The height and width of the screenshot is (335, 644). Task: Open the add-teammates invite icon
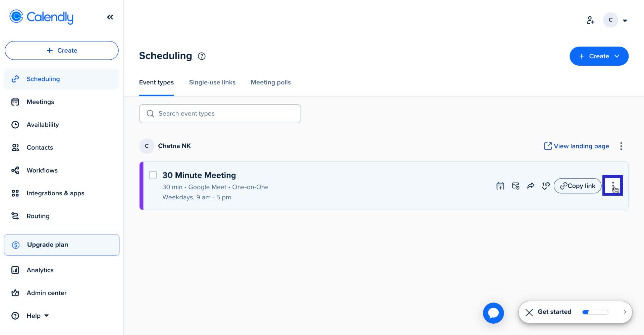(x=591, y=20)
